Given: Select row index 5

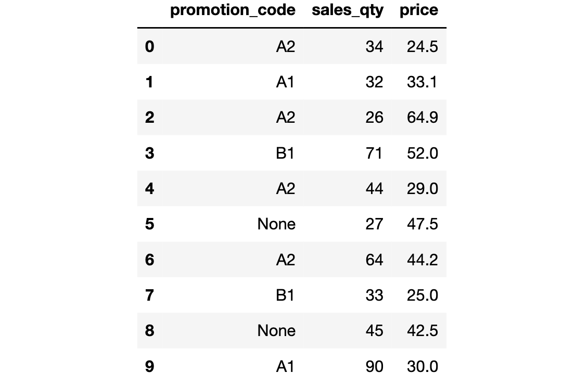Looking at the screenshot, I should (149, 224).
